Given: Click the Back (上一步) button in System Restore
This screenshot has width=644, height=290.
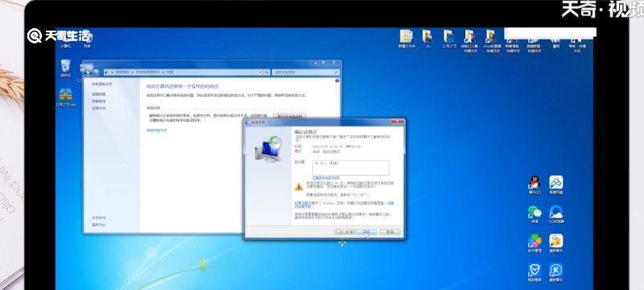Looking at the screenshot, I should pos(345,232).
